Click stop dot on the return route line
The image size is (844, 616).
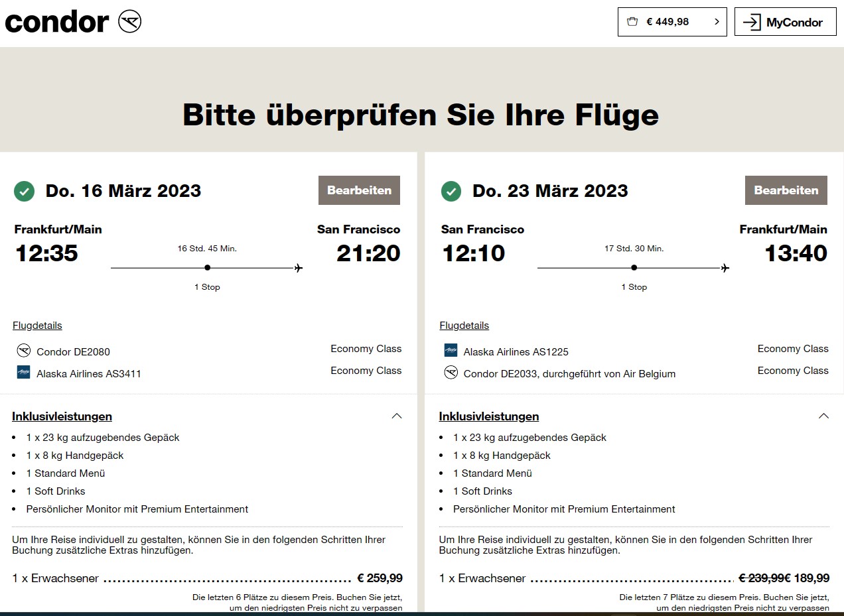coord(634,268)
